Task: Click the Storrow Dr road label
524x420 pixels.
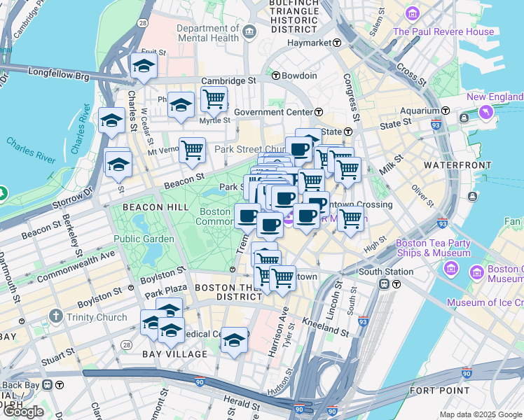Action: pyautogui.click(x=72, y=198)
